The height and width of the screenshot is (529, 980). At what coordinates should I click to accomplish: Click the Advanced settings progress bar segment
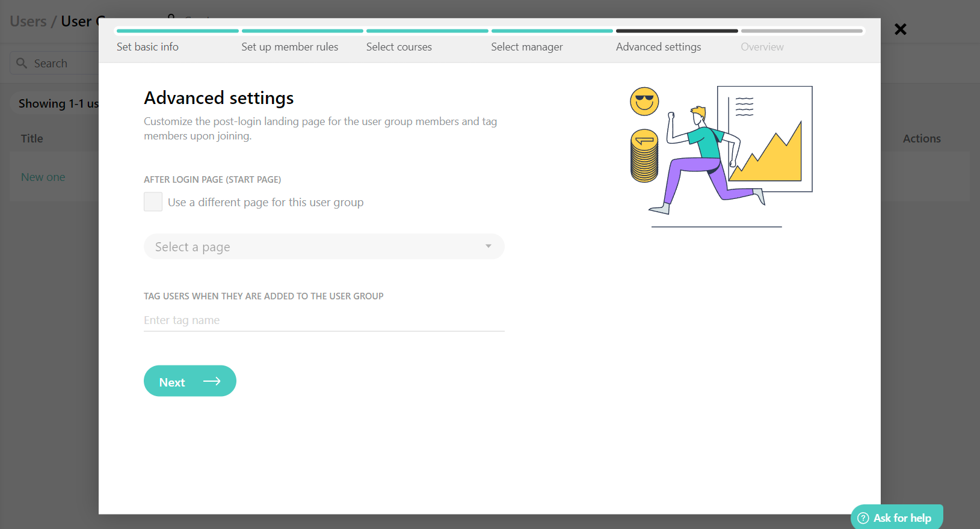(677, 31)
